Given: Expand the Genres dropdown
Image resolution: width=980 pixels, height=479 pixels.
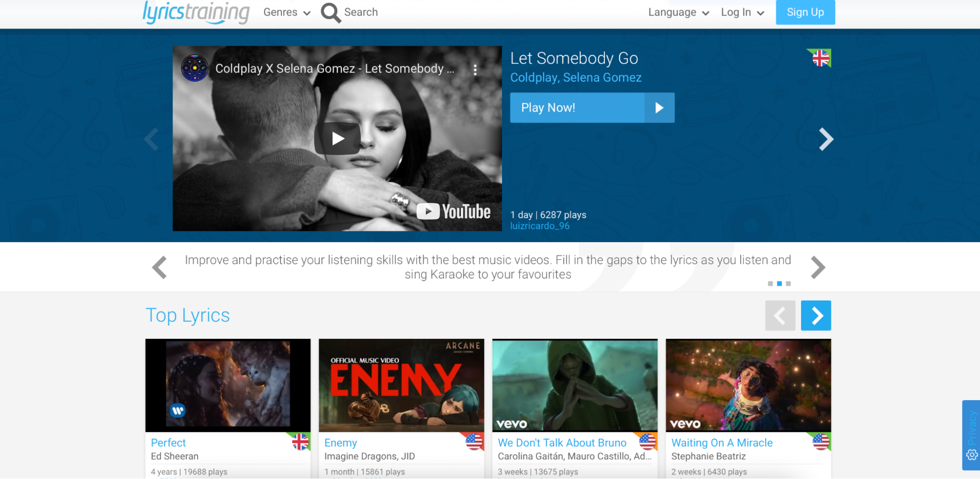Looking at the screenshot, I should click(x=287, y=13).
